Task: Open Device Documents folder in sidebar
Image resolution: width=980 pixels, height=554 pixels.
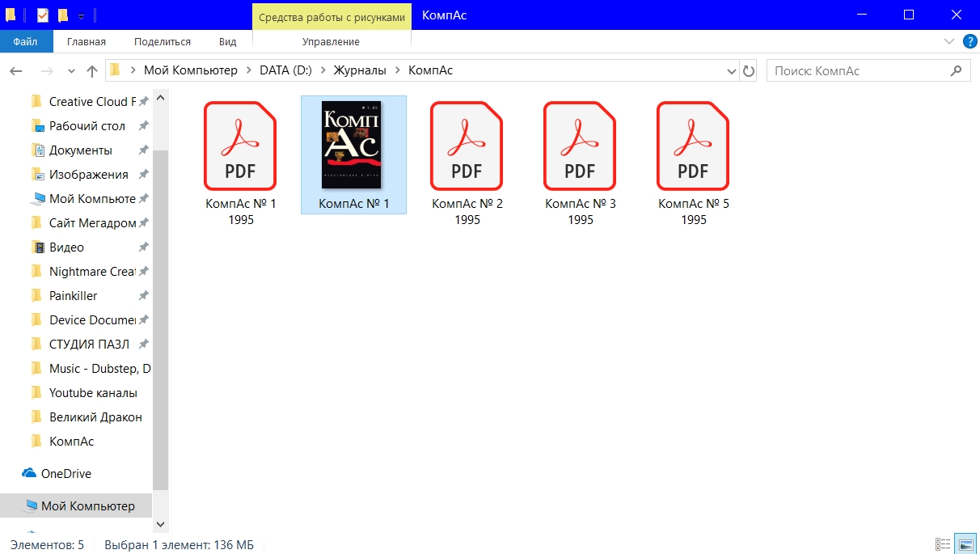Action: click(91, 320)
